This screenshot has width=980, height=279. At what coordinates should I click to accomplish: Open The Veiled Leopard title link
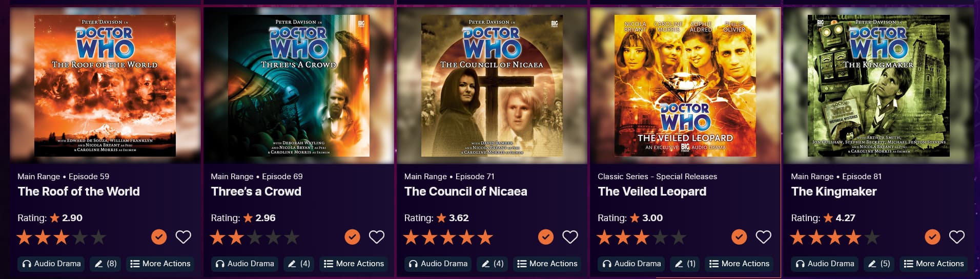(652, 191)
